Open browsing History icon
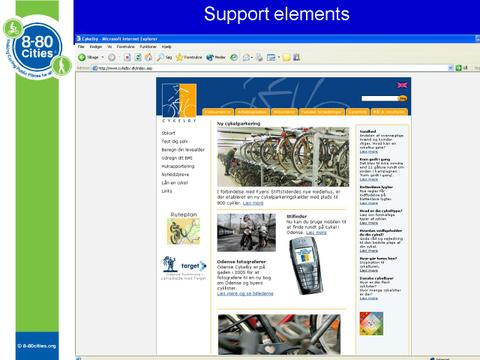 [x=234, y=57]
